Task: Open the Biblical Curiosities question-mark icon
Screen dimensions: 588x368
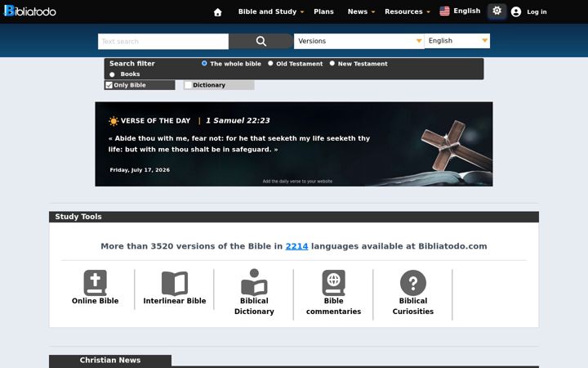Action: coord(413,282)
